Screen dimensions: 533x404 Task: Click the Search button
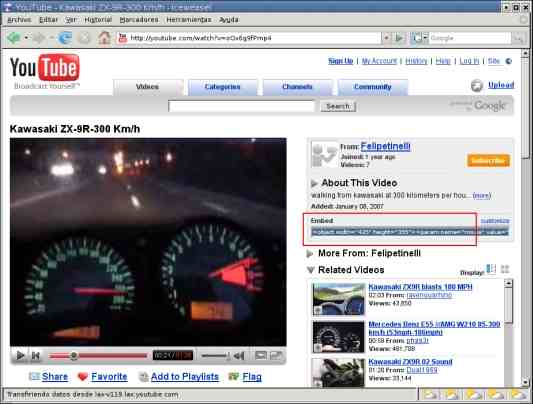pyautogui.click(x=338, y=107)
